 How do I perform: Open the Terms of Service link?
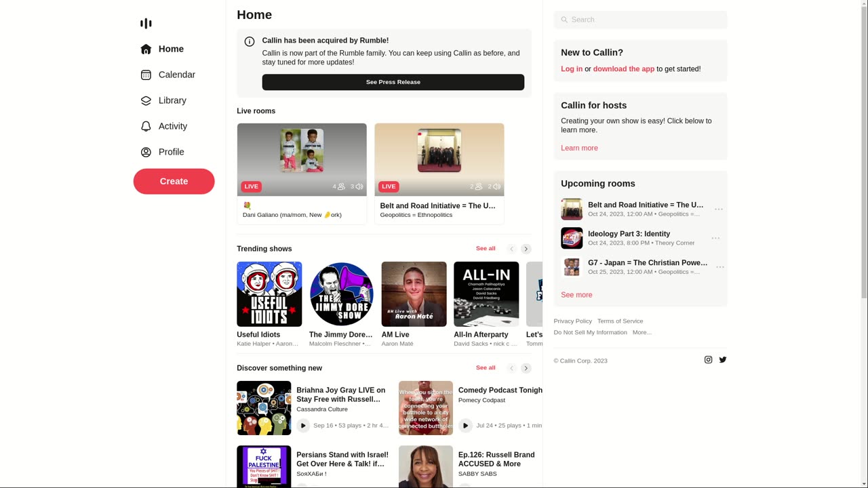620,321
